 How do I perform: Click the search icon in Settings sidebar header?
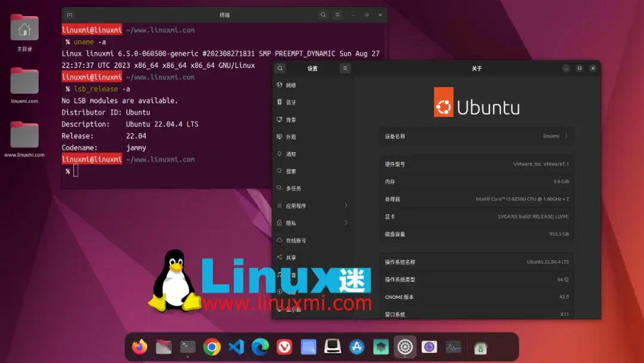coord(280,68)
